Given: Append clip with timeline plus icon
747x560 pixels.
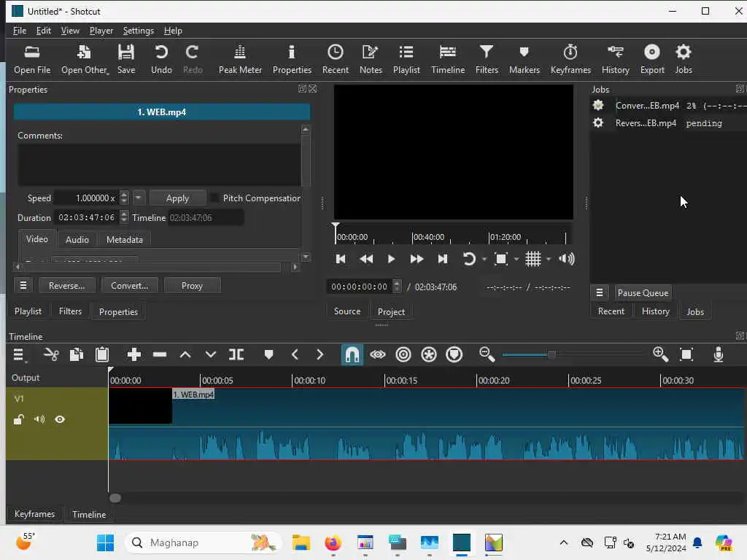Looking at the screenshot, I should click(x=134, y=355).
